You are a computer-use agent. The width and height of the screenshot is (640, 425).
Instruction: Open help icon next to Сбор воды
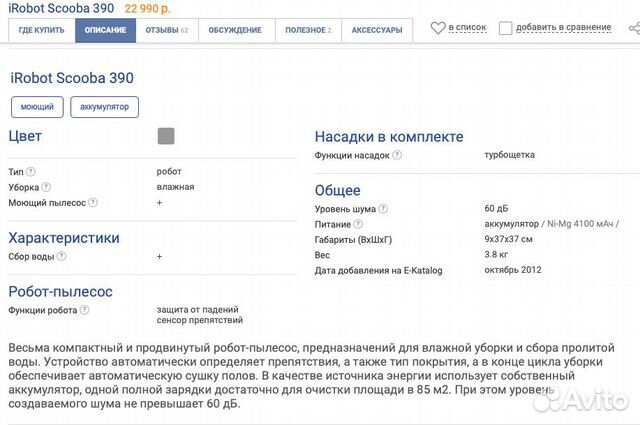click(61, 256)
